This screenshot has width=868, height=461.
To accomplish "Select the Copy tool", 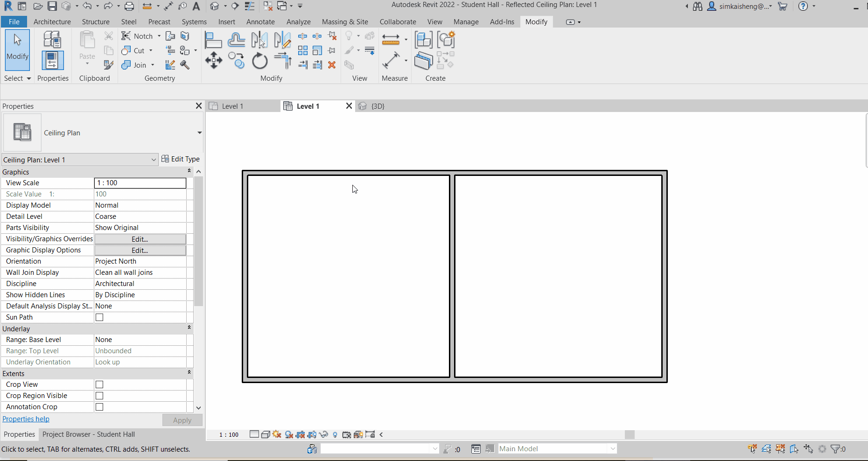I will click(237, 61).
